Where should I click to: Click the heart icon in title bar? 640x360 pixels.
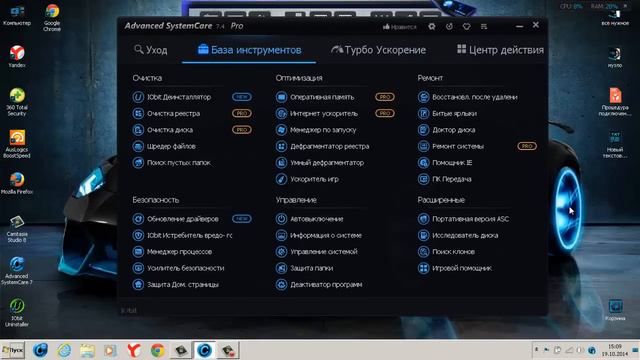tap(467, 26)
